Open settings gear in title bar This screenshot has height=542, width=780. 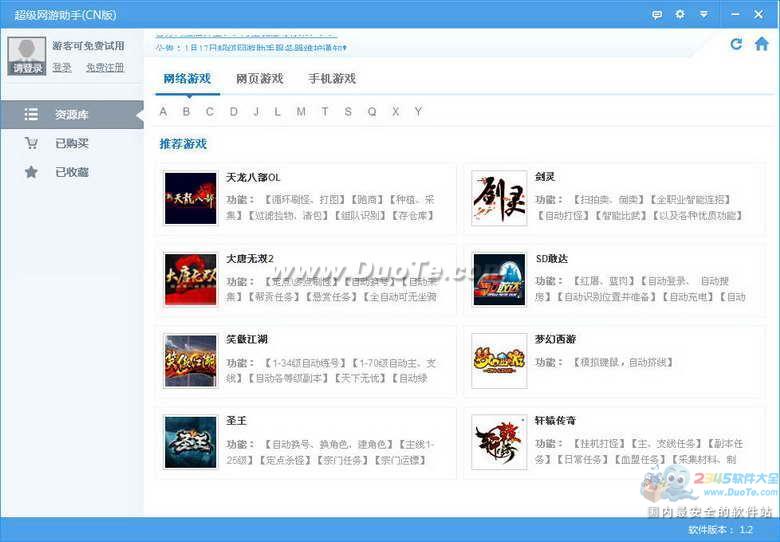click(680, 14)
